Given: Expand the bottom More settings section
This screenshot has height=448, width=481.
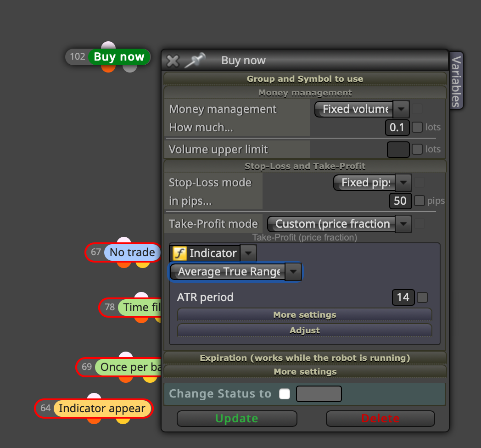Looking at the screenshot, I should click(305, 372).
